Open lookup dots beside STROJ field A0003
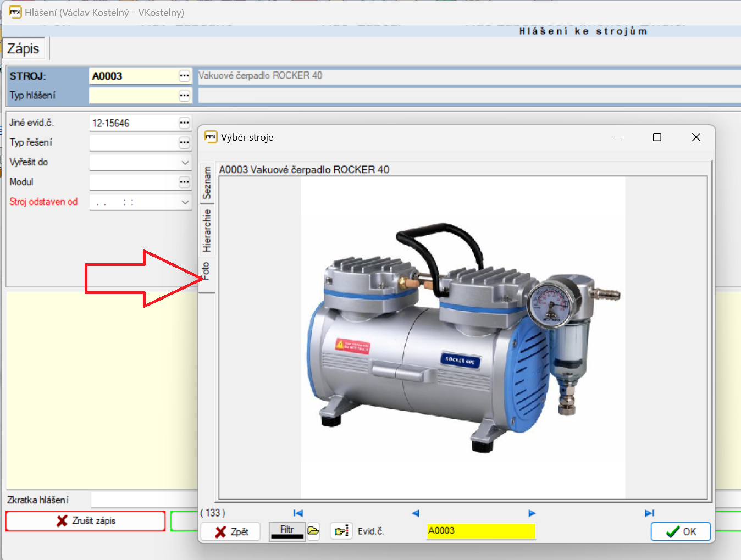The height and width of the screenshot is (560, 741). pyautogui.click(x=184, y=76)
